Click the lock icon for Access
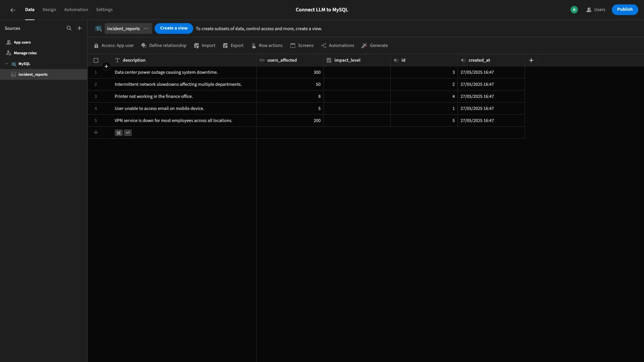Image resolution: width=644 pixels, height=362 pixels. pos(96,46)
